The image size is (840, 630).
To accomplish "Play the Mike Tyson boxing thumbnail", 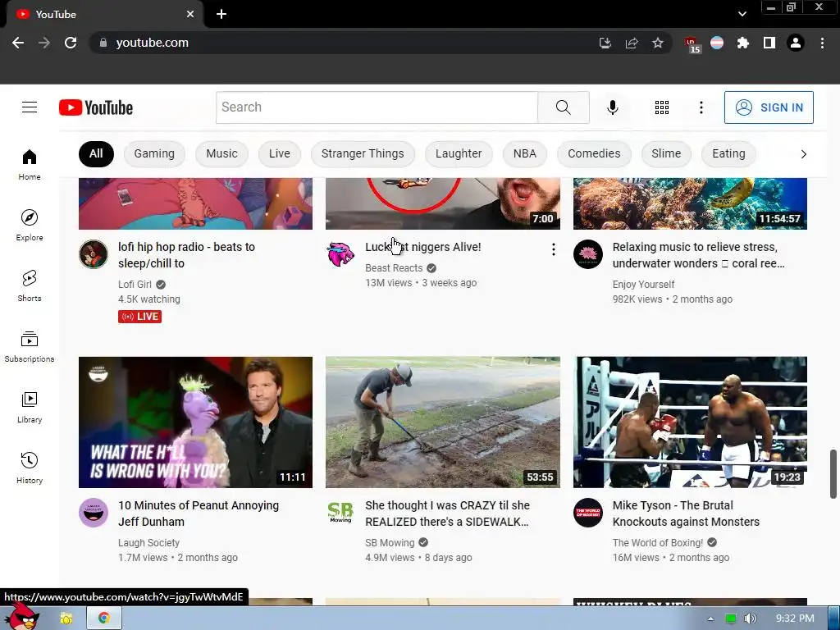I will 690,422.
